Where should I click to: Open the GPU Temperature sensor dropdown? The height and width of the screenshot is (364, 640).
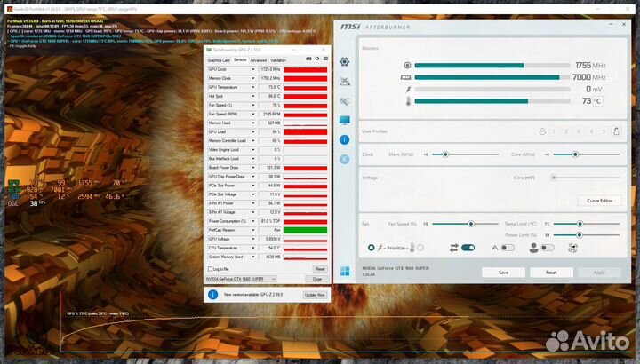(x=253, y=88)
